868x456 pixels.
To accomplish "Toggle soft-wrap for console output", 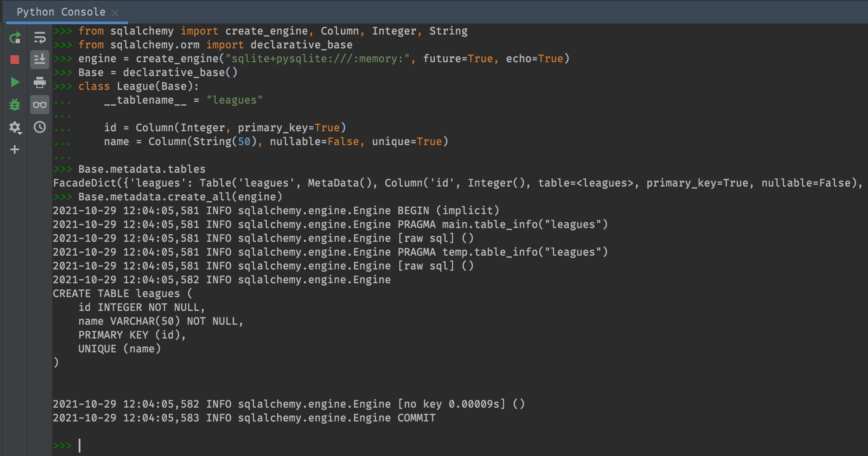I will coord(40,38).
